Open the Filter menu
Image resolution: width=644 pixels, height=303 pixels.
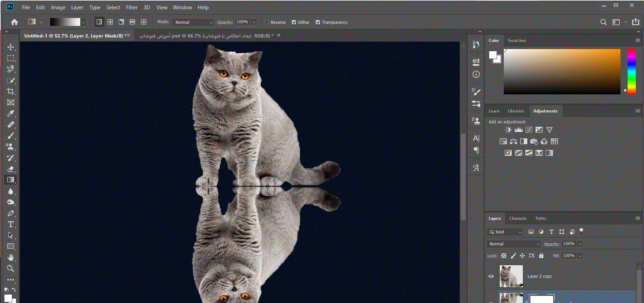point(132,7)
